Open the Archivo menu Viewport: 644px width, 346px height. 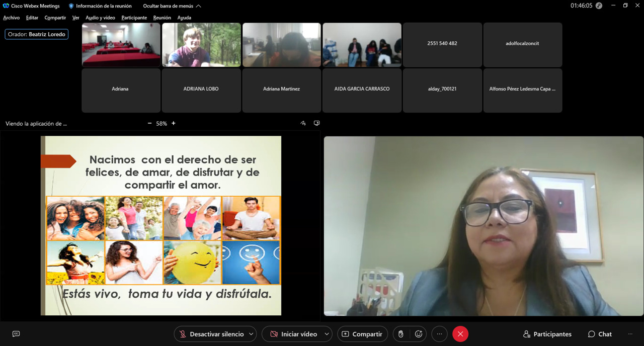click(11, 18)
